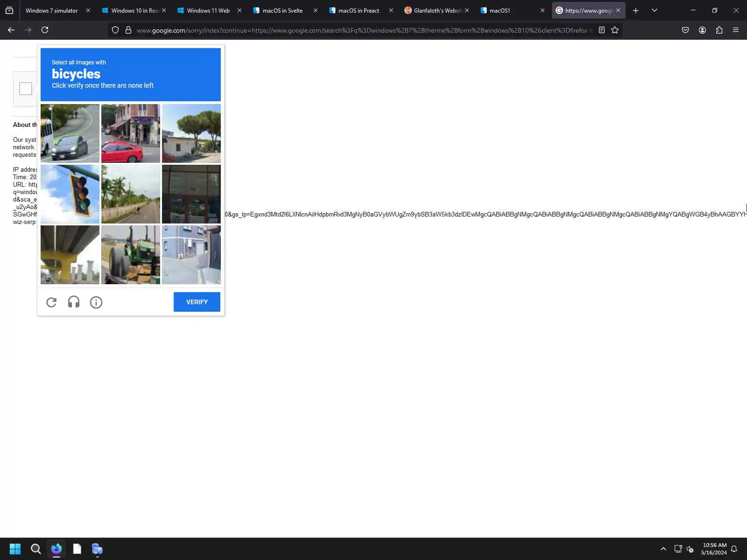Click the browser forward arrow
Image resolution: width=747 pixels, height=560 pixels.
[x=28, y=30]
